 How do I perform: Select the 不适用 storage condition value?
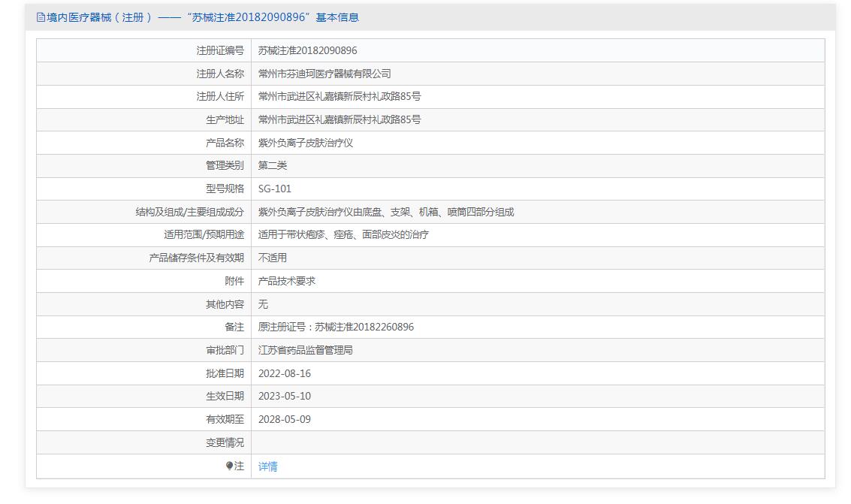coord(273,258)
